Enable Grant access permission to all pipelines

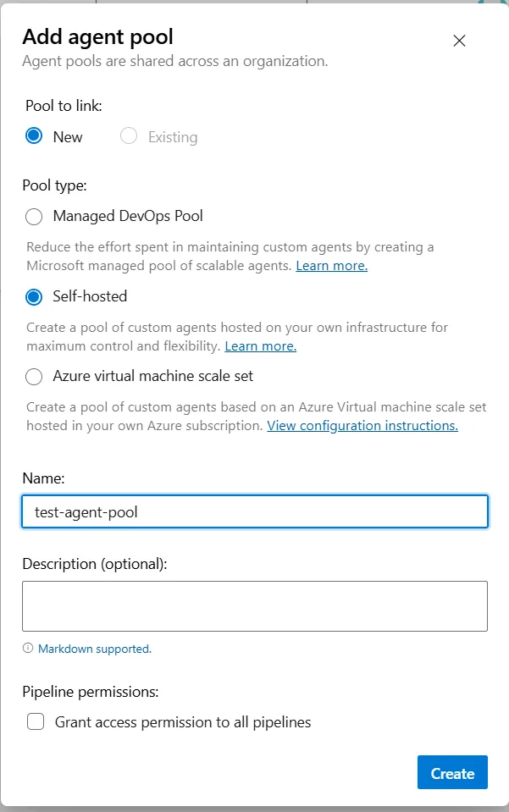(x=36, y=722)
